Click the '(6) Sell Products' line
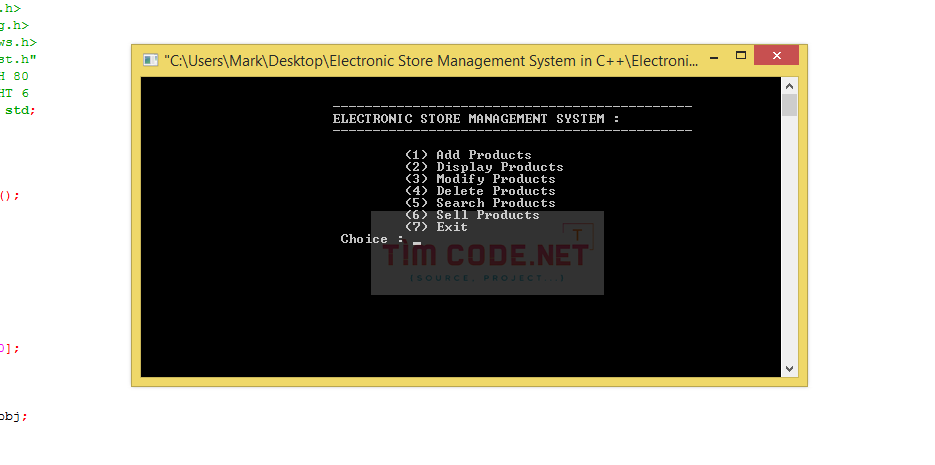The height and width of the screenshot is (465, 935). [x=472, y=215]
